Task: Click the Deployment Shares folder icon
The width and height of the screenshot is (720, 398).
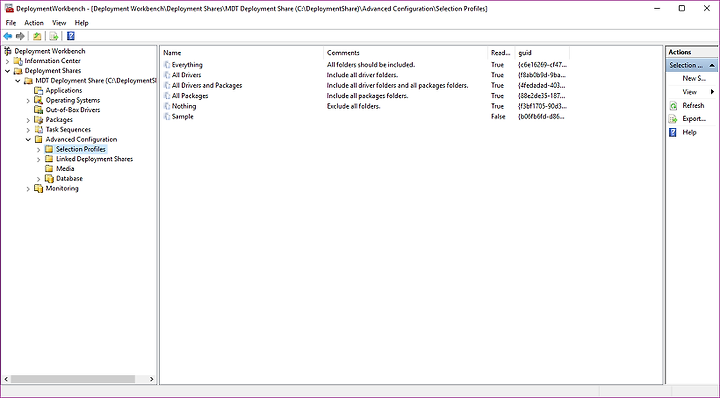Action: tap(18, 71)
